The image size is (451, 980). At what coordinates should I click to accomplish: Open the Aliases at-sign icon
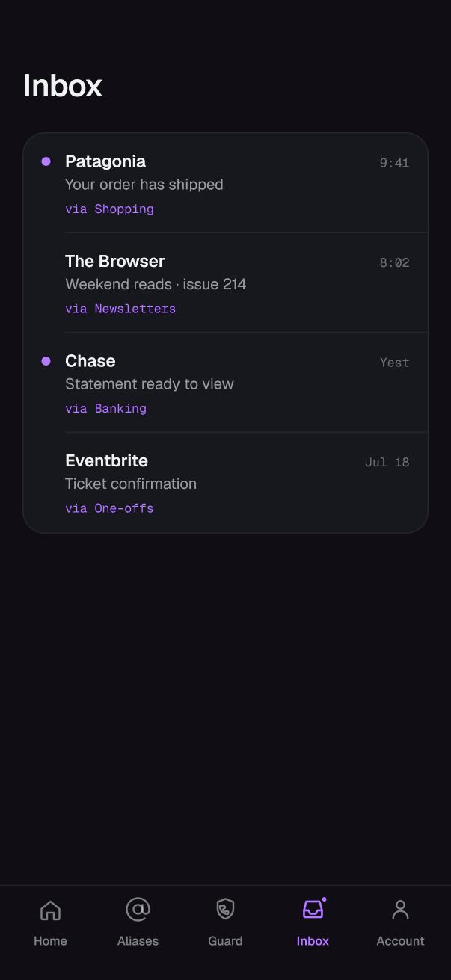tap(138, 910)
